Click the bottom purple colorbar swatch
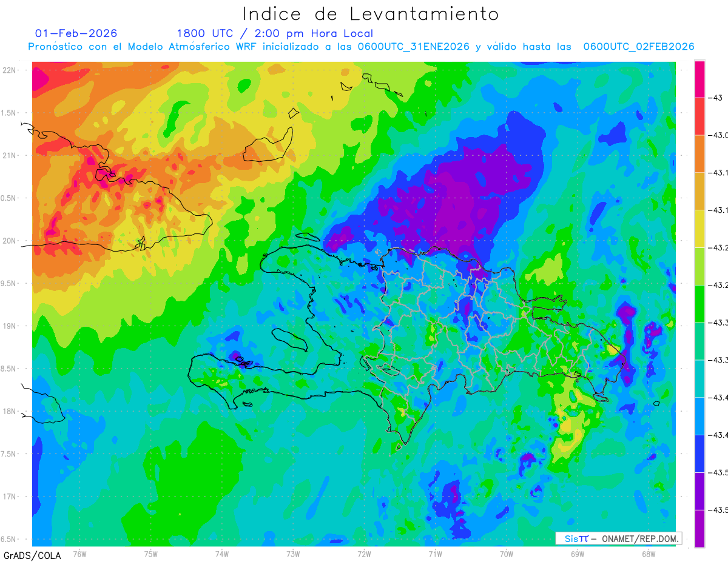The width and height of the screenshot is (728, 562). tap(699, 529)
